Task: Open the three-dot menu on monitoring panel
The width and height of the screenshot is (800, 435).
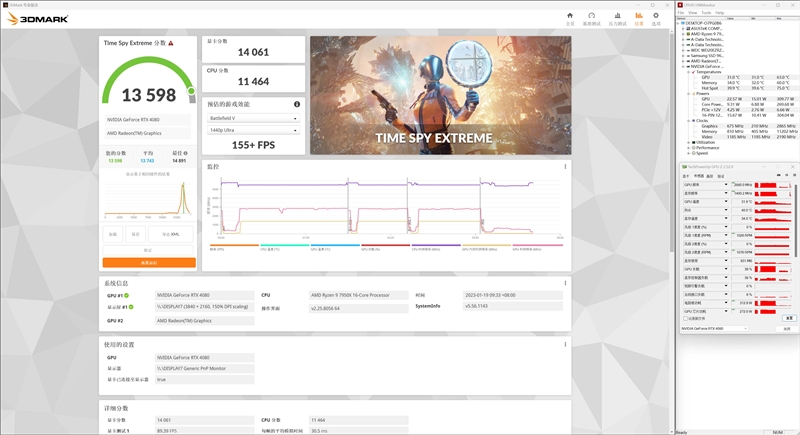Action: point(565,167)
